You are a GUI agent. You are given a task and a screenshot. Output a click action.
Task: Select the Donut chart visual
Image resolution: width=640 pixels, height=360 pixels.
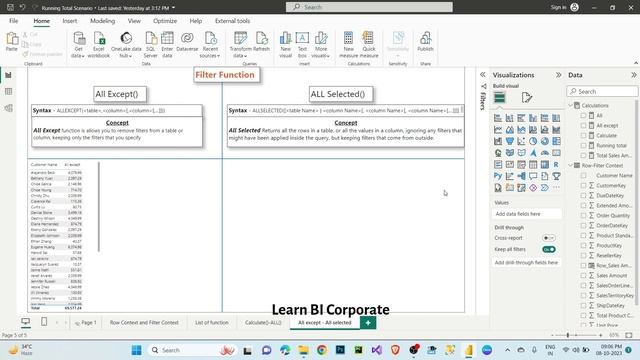coord(544,141)
